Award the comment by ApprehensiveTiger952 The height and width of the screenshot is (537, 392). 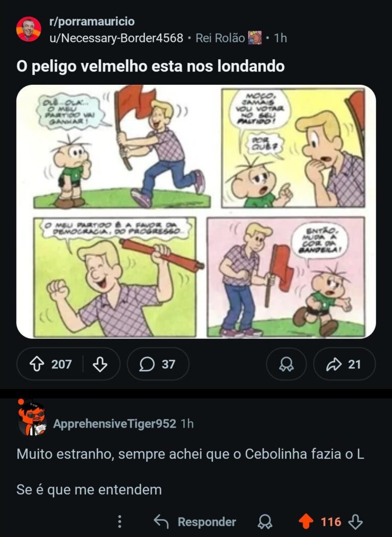click(264, 522)
